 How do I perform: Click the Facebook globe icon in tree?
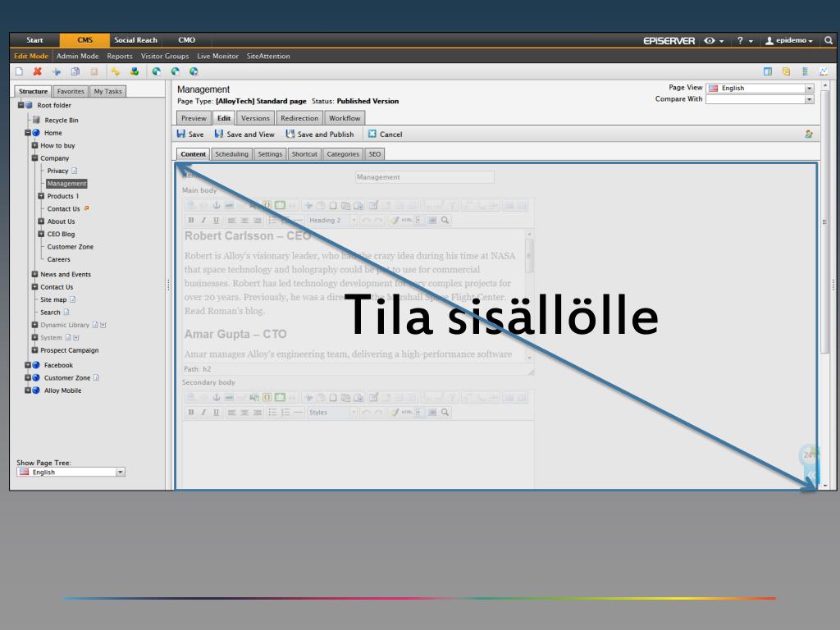pyautogui.click(x=36, y=365)
